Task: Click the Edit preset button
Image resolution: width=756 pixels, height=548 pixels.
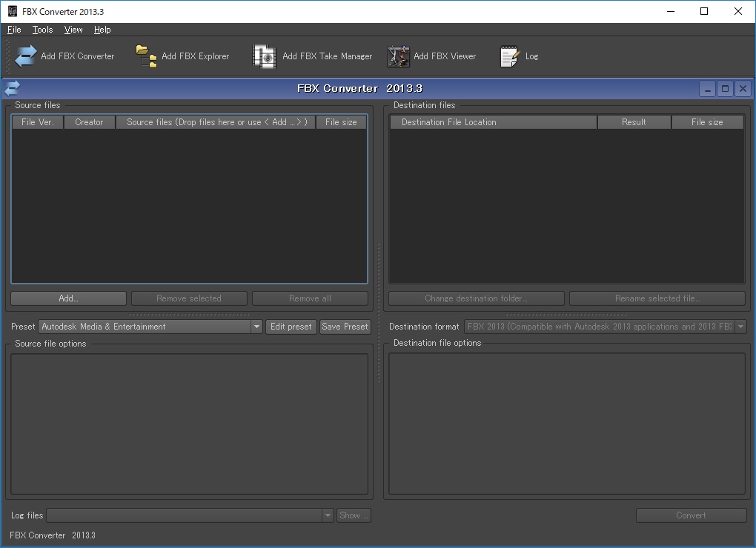Action: (291, 327)
